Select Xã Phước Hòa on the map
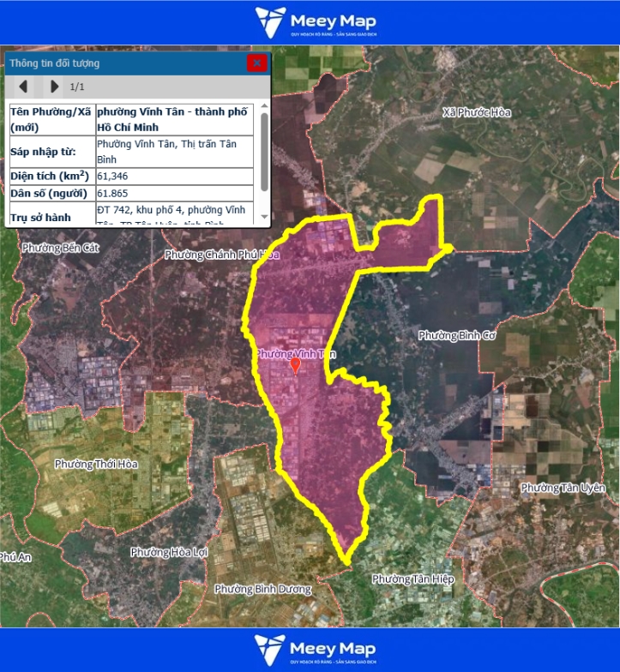620x672 pixels. [476, 112]
